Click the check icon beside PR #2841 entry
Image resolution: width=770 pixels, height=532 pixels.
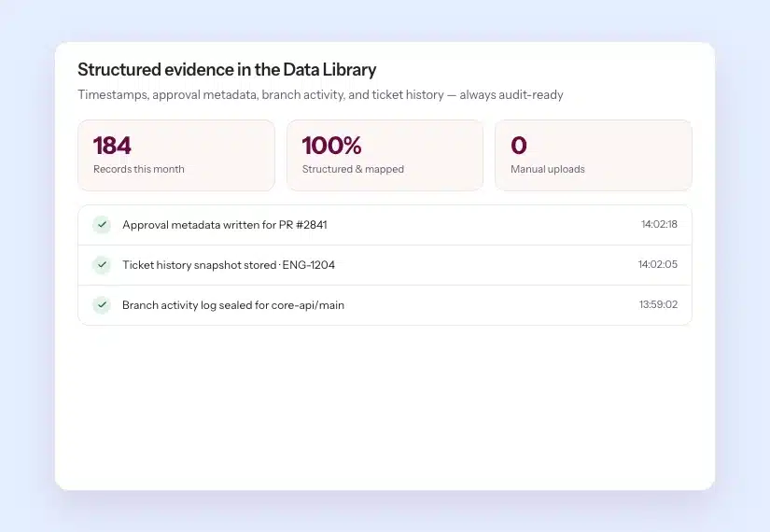(102, 225)
